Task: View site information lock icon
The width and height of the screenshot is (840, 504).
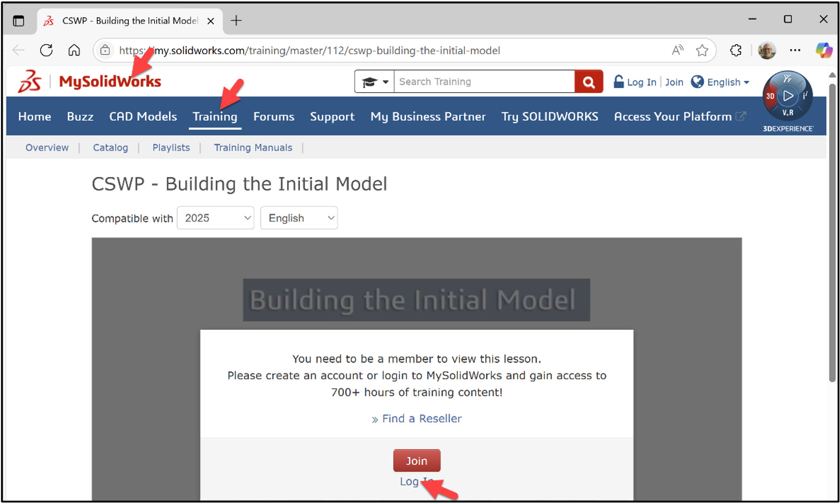Action: tap(105, 50)
